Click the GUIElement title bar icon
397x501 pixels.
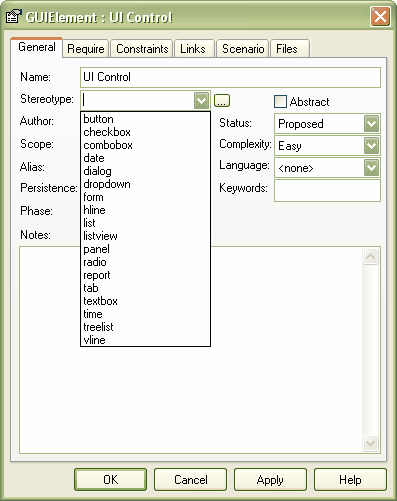coord(13,16)
